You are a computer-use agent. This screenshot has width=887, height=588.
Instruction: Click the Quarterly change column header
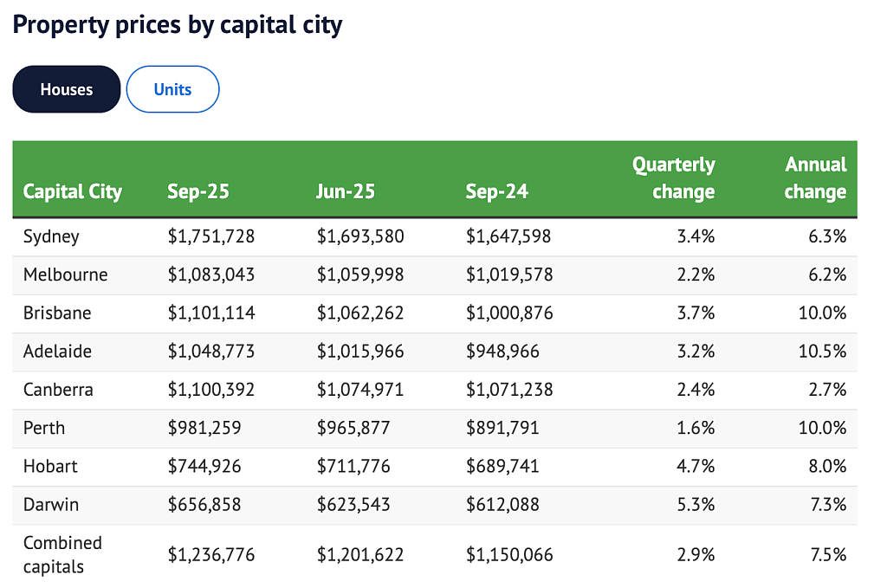click(673, 178)
